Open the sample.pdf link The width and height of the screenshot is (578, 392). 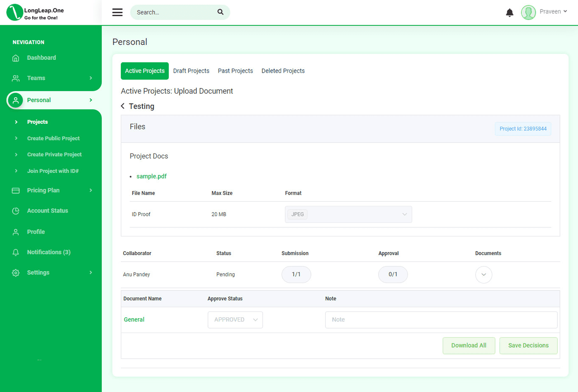coord(152,176)
